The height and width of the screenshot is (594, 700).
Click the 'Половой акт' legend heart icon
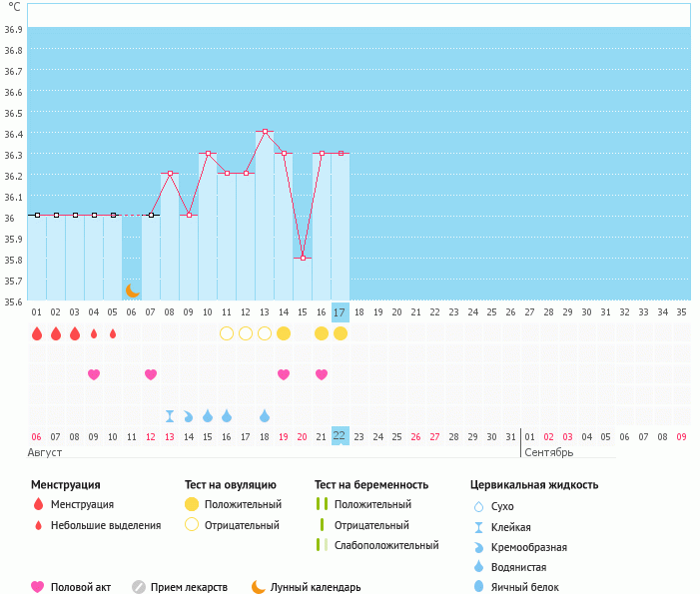click(38, 587)
